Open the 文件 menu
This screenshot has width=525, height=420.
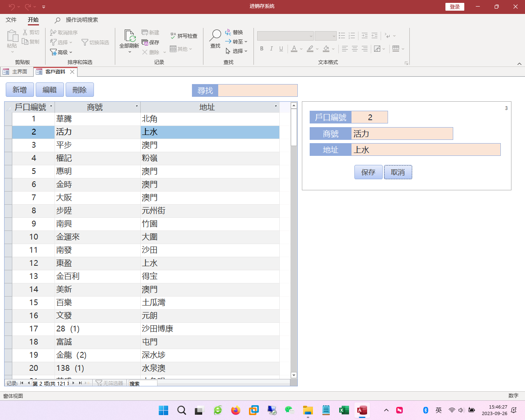click(11, 20)
